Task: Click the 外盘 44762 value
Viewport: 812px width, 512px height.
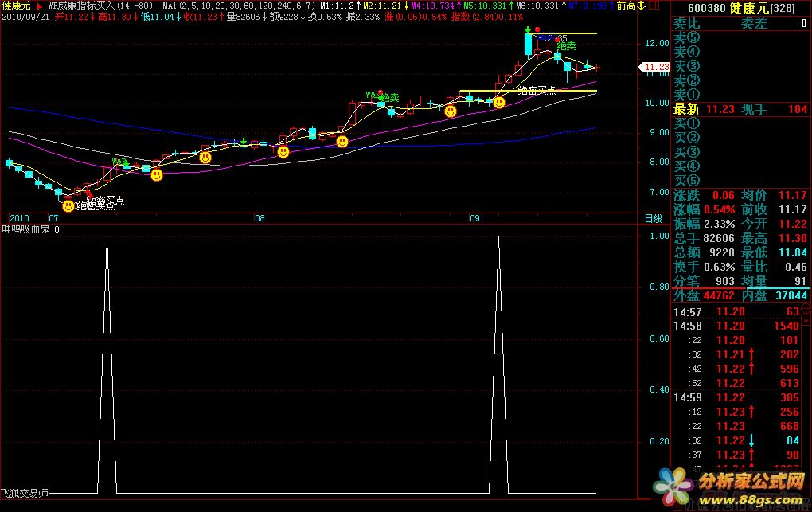Action: tap(720, 295)
